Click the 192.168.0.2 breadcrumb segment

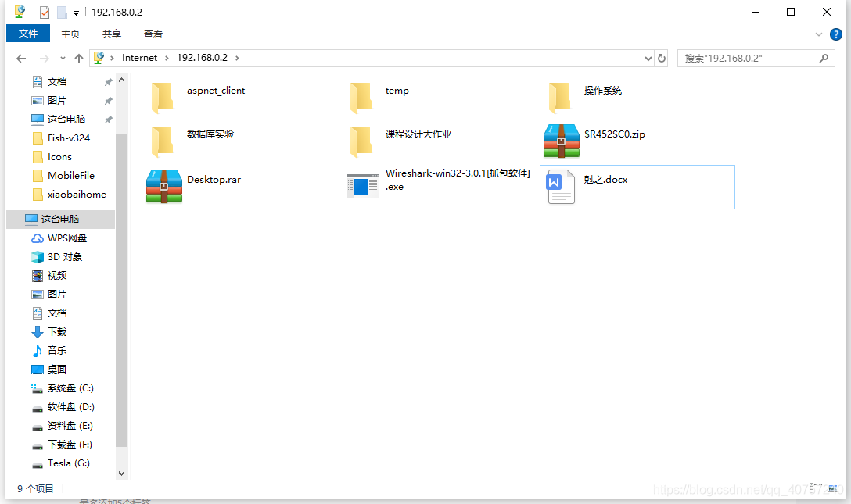(202, 58)
